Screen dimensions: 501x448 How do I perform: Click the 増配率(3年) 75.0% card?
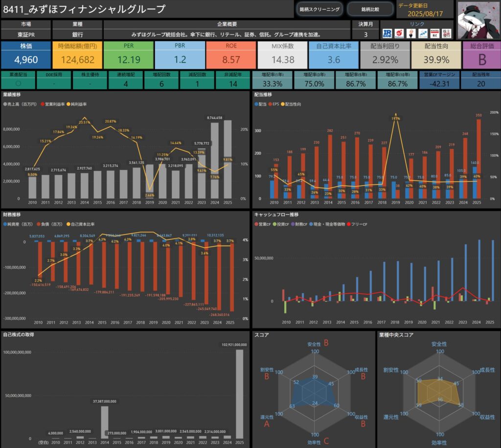point(314,80)
